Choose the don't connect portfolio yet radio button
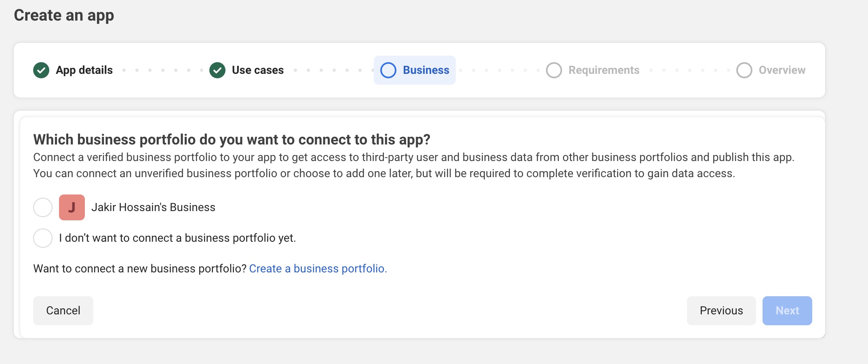The image size is (868, 364). click(x=43, y=238)
